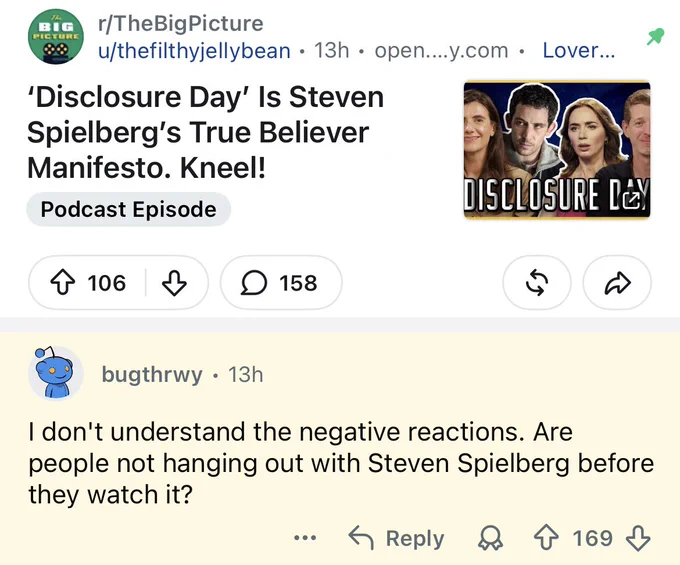Image resolution: width=680 pixels, height=565 pixels.
Task: Upvote bugthrwy's comment
Action: coord(546,538)
